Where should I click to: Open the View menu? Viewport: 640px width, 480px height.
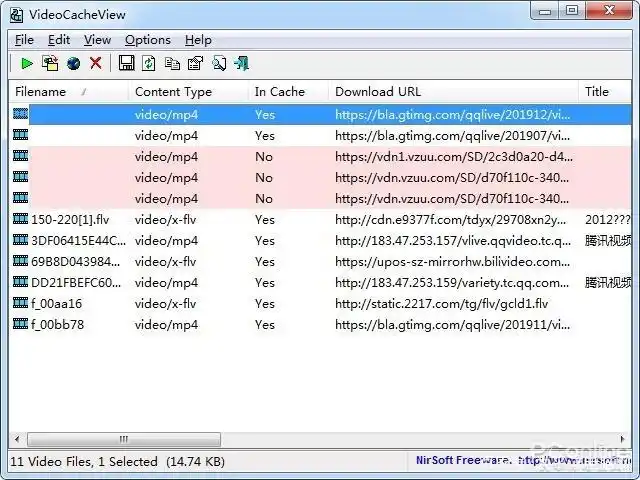point(97,40)
